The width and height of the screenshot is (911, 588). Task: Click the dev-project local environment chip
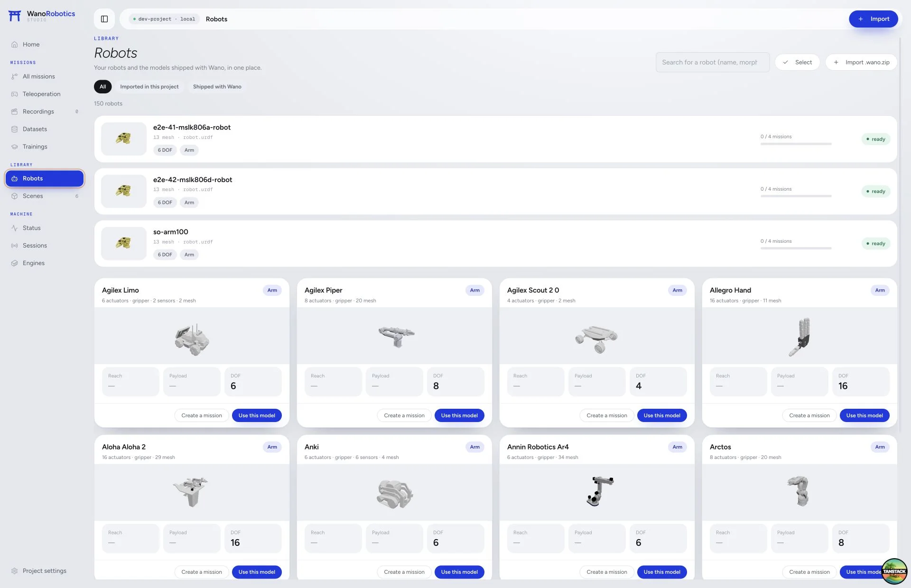[x=164, y=19]
